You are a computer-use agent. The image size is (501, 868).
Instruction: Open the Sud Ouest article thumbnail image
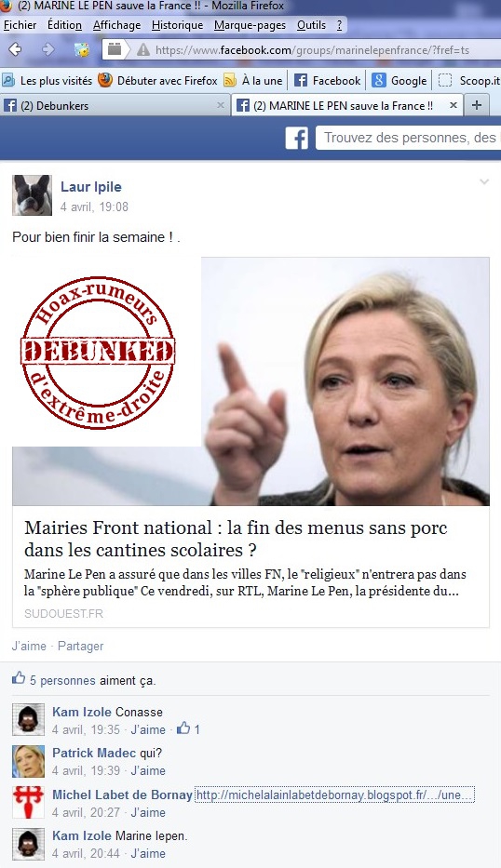coord(251,381)
